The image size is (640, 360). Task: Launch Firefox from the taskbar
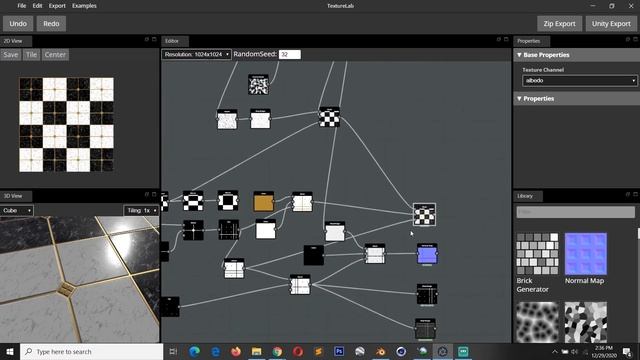[236, 351]
